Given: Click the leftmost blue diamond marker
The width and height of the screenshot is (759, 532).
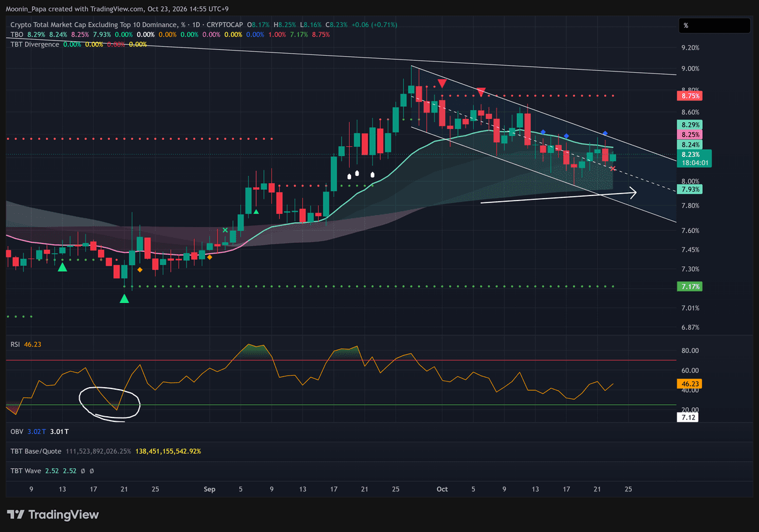Looking at the screenshot, I should [x=543, y=132].
